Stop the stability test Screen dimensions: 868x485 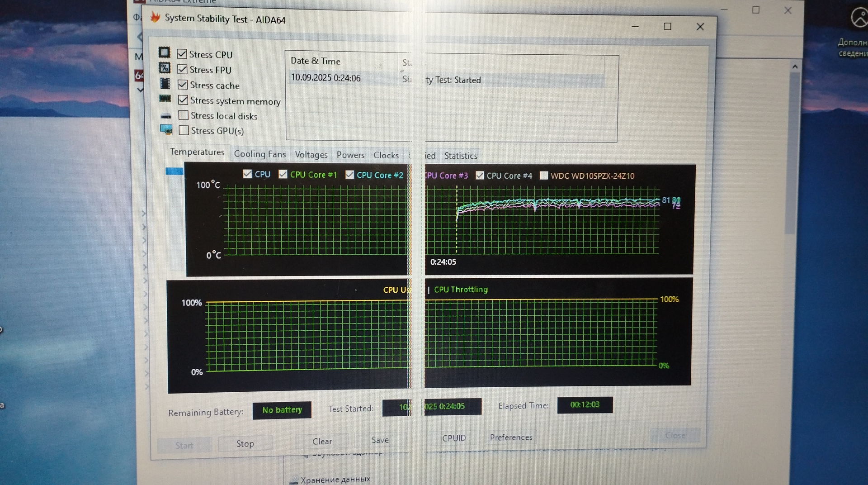[245, 444]
